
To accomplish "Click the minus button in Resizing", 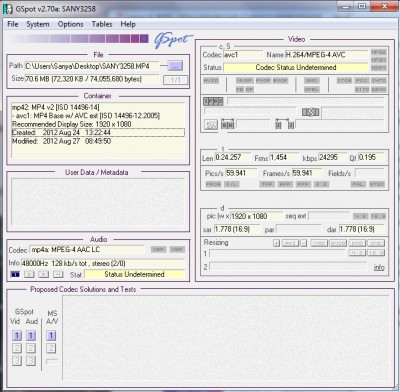I will [303, 243].
